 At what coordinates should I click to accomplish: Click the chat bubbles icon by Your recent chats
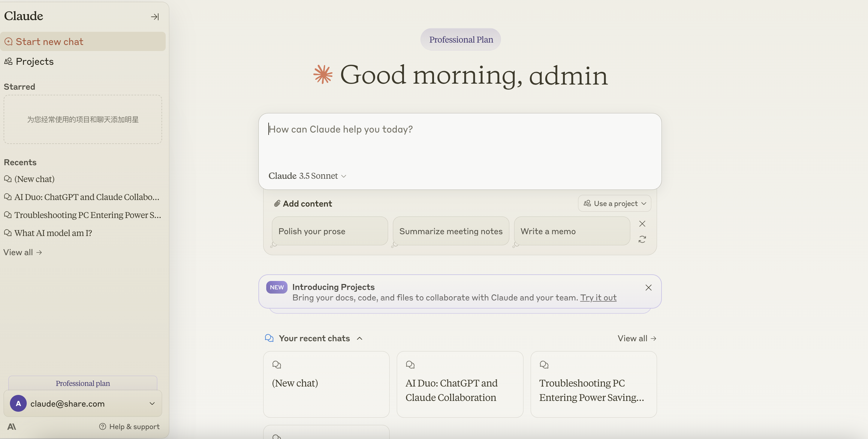click(x=269, y=338)
